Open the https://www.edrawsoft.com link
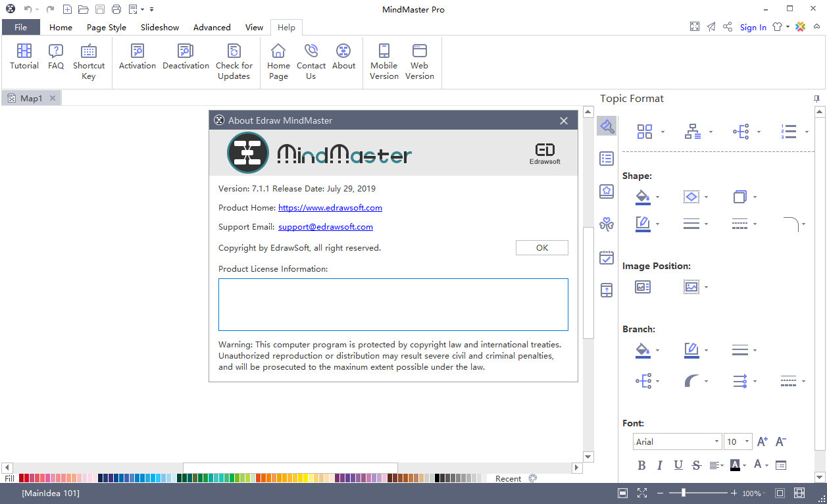The image size is (827, 504). (330, 207)
